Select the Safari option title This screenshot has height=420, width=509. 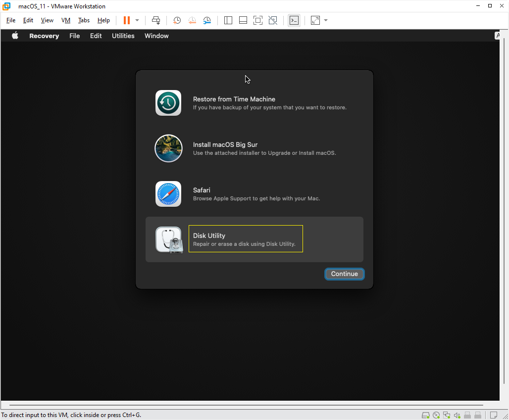point(202,190)
